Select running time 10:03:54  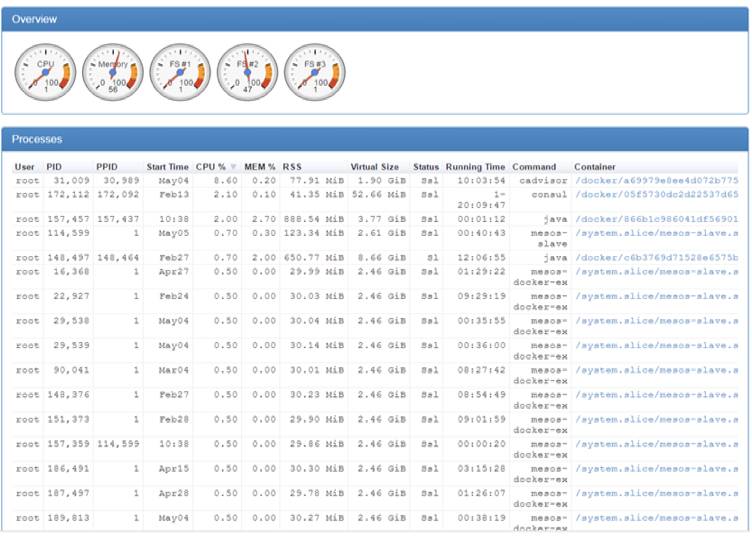pyautogui.click(x=481, y=181)
